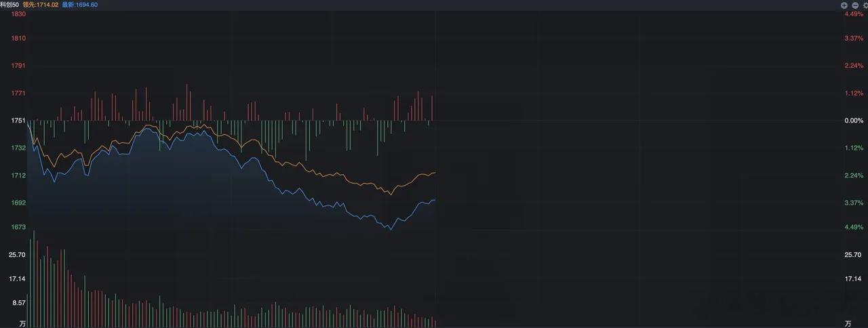The image size is (868, 328).
Task: Click the red 4.49% percent label
Action: click(x=854, y=14)
